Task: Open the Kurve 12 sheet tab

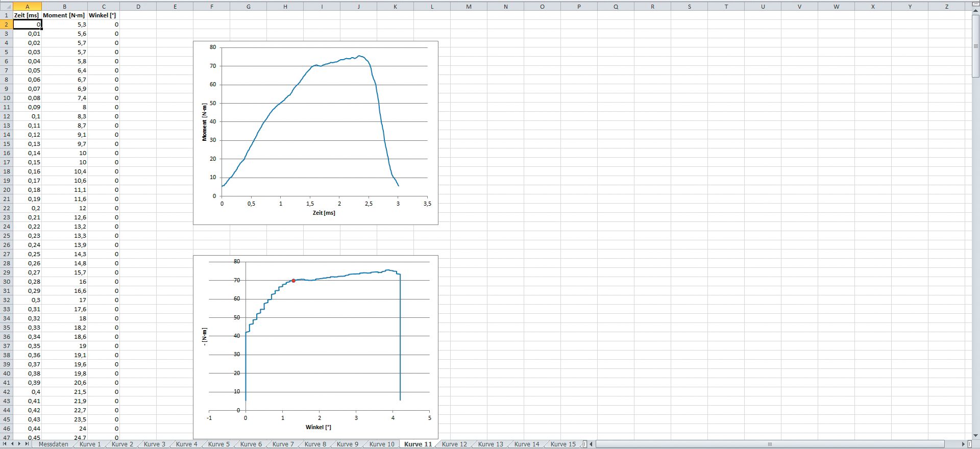Action: click(x=454, y=444)
